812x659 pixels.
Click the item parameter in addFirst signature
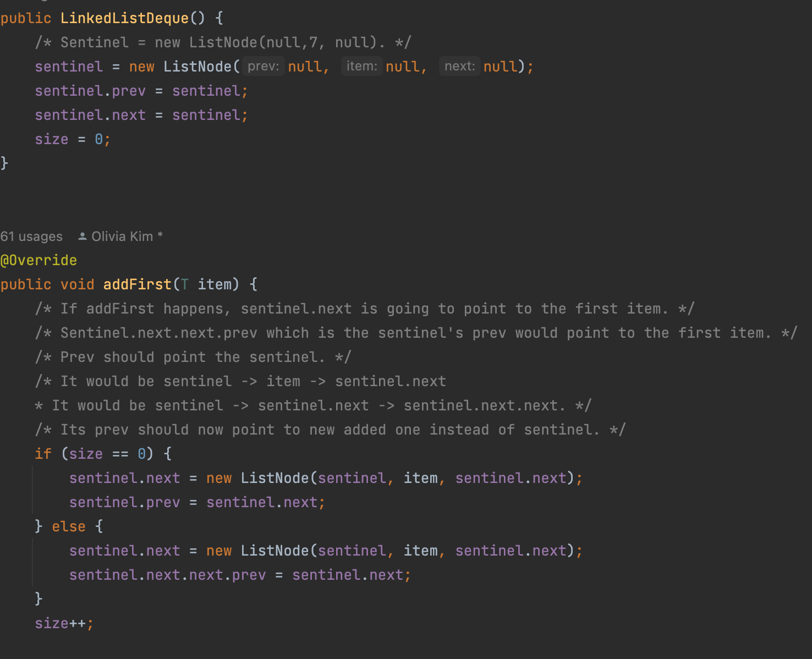[x=215, y=284]
